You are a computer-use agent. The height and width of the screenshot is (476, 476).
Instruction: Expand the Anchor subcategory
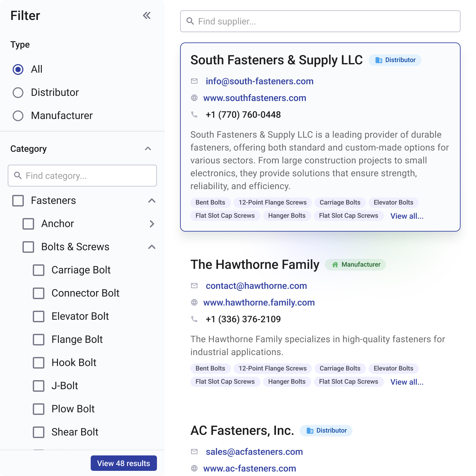pos(152,224)
